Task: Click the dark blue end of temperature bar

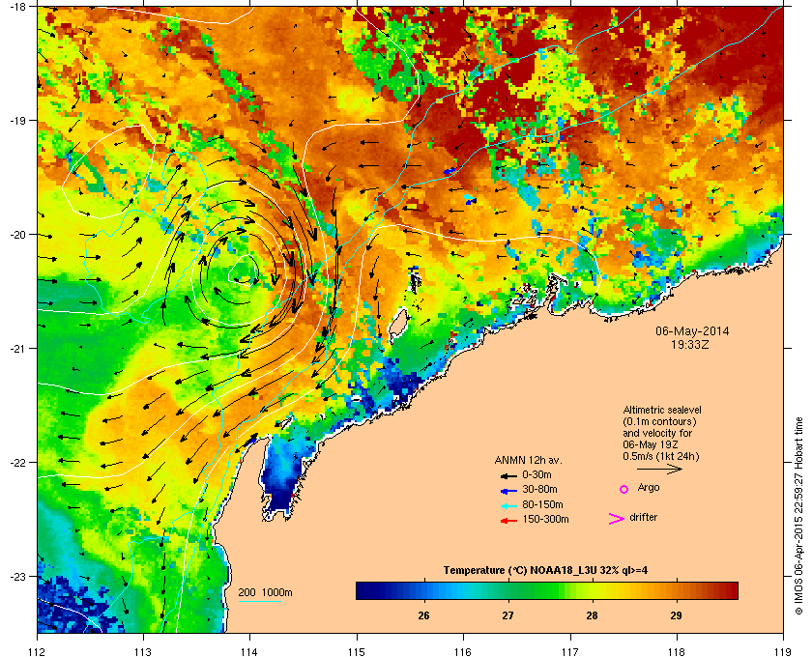Action: click(362, 590)
